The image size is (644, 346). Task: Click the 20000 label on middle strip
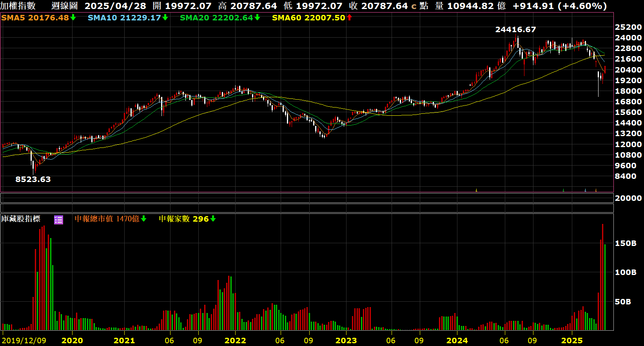(628, 198)
